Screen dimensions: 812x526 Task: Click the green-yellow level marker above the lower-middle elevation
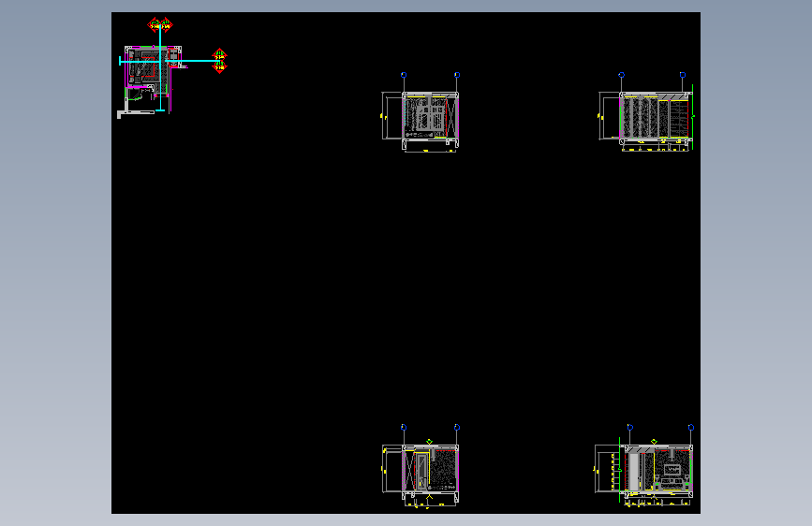[429, 442]
